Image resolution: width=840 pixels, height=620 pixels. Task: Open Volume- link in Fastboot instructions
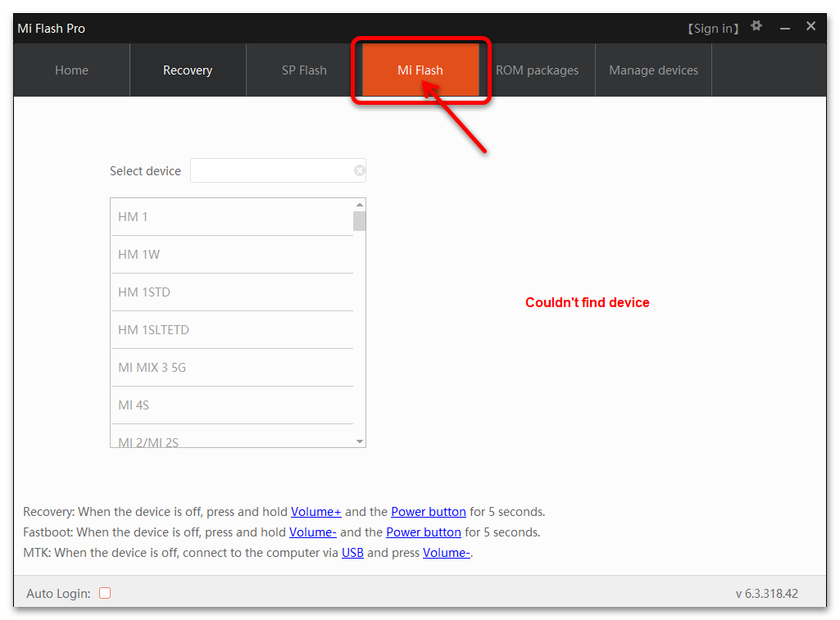313,532
